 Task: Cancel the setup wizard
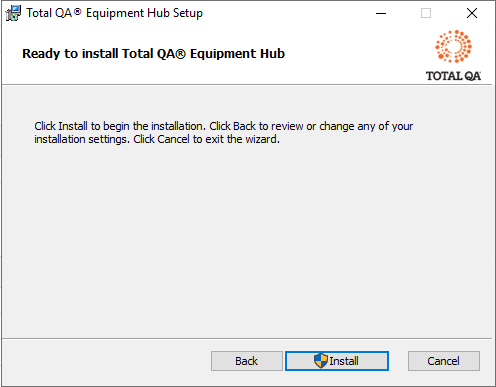(444, 361)
